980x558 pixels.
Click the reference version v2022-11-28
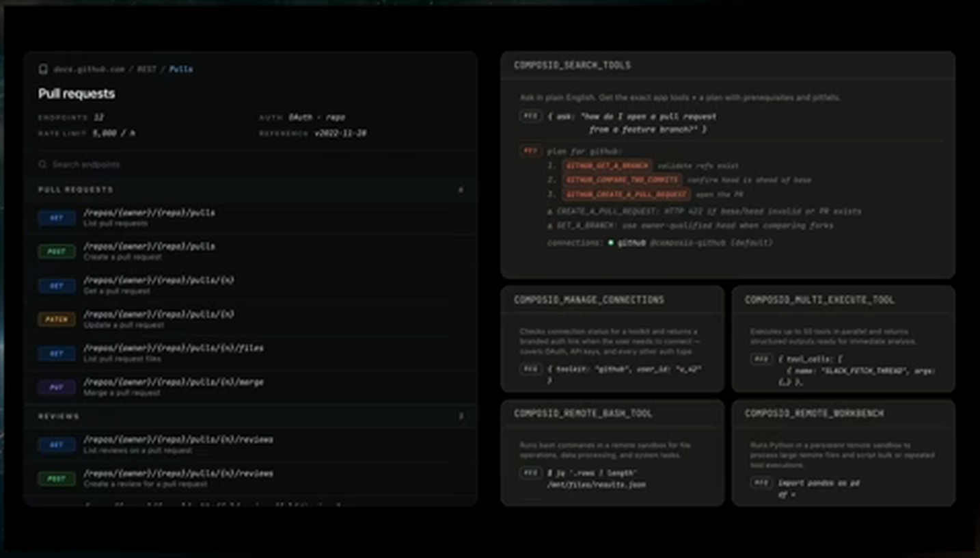tap(340, 133)
